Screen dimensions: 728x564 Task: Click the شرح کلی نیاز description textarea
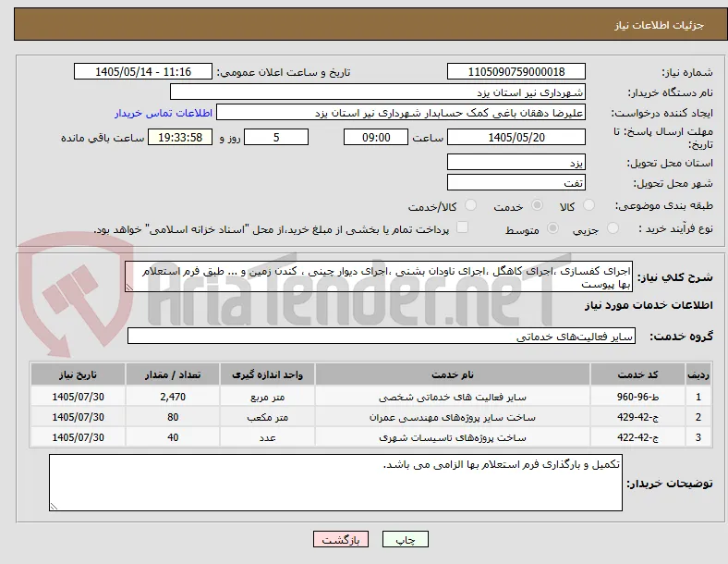pos(379,276)
